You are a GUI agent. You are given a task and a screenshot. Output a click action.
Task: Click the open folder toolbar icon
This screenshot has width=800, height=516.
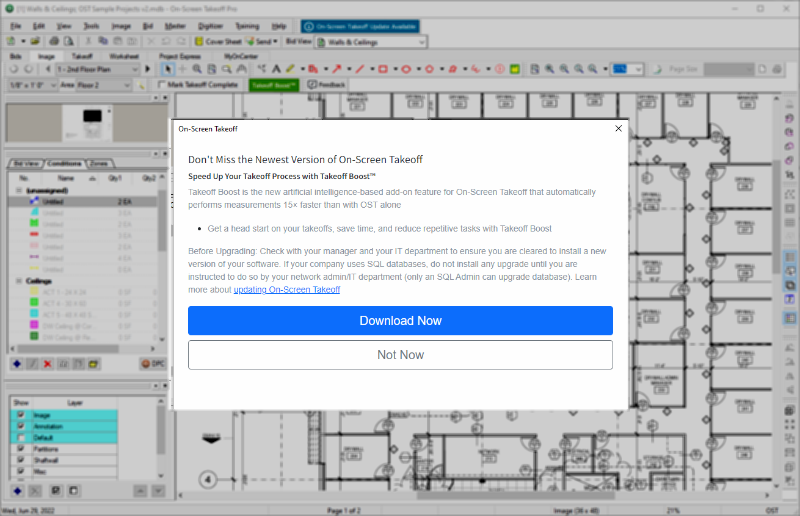35,41
